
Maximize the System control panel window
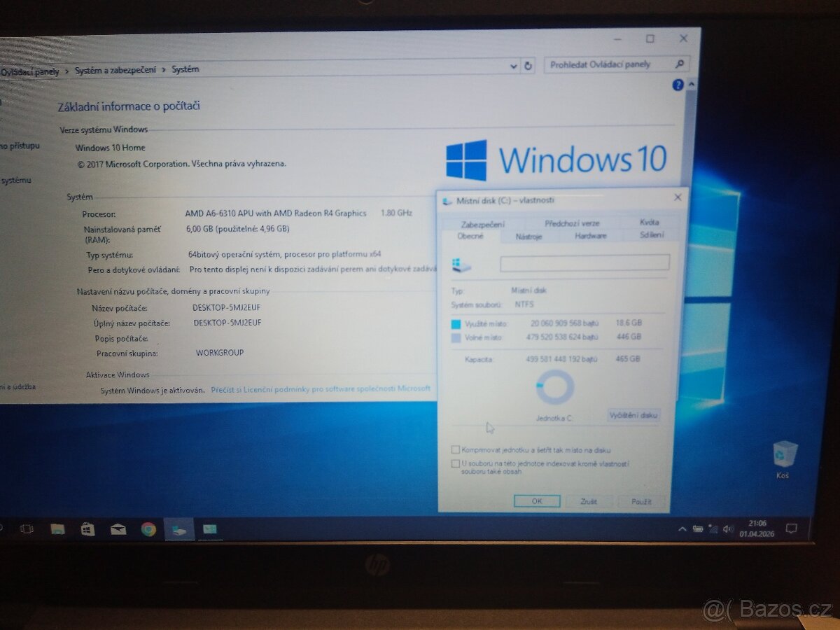[650, 38]
